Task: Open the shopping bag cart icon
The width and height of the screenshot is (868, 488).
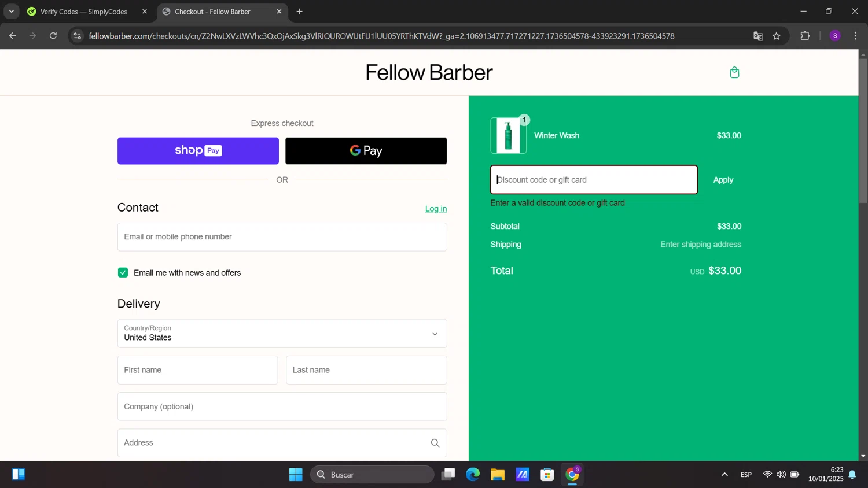Action: pyautogui.click(x=734, y=72)
